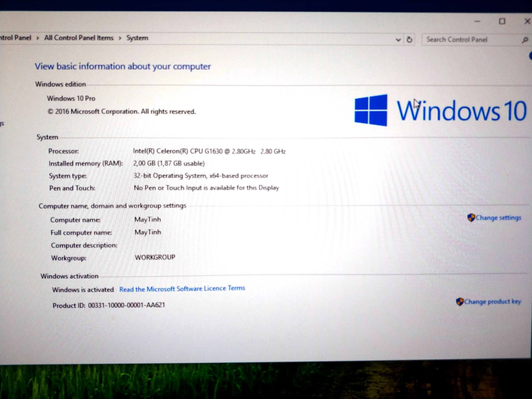Click the Workgroup label
532x399 pixels.
pos(69,258)
